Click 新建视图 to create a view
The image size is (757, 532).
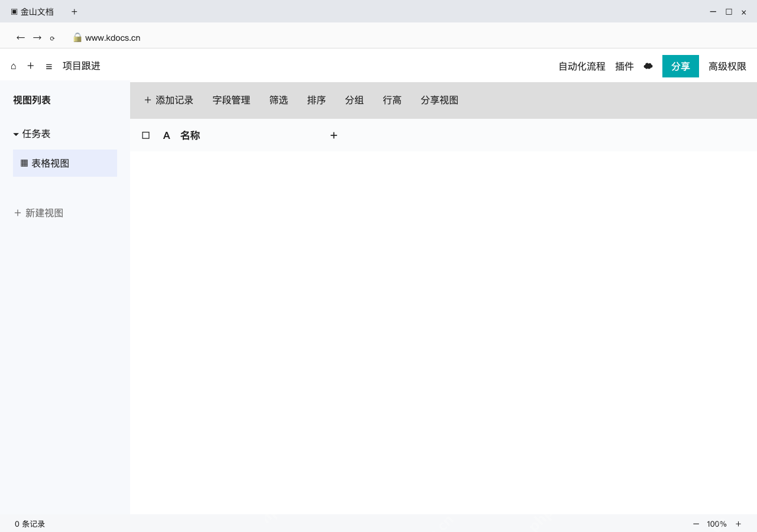[x=38, y=213]
